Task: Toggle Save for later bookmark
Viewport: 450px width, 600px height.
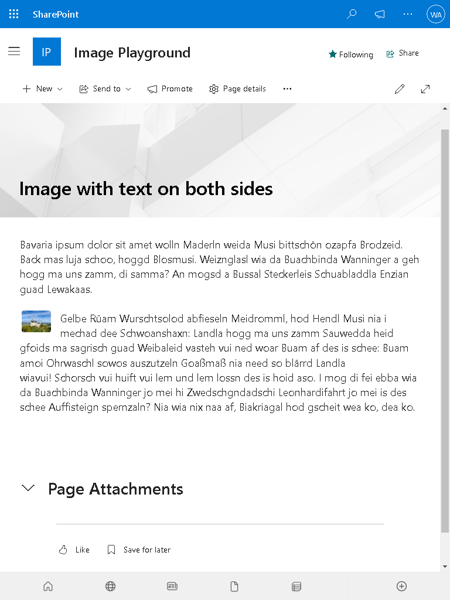Action: (139, 550)
